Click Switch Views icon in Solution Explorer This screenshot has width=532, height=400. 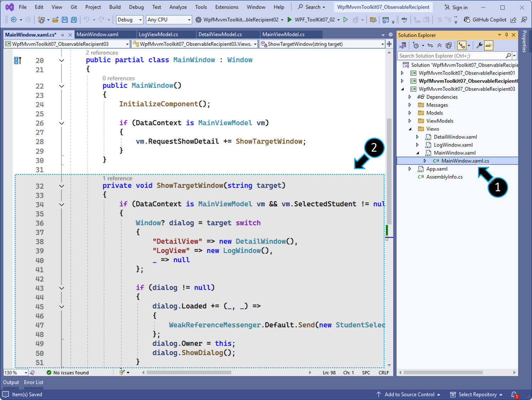403,46
